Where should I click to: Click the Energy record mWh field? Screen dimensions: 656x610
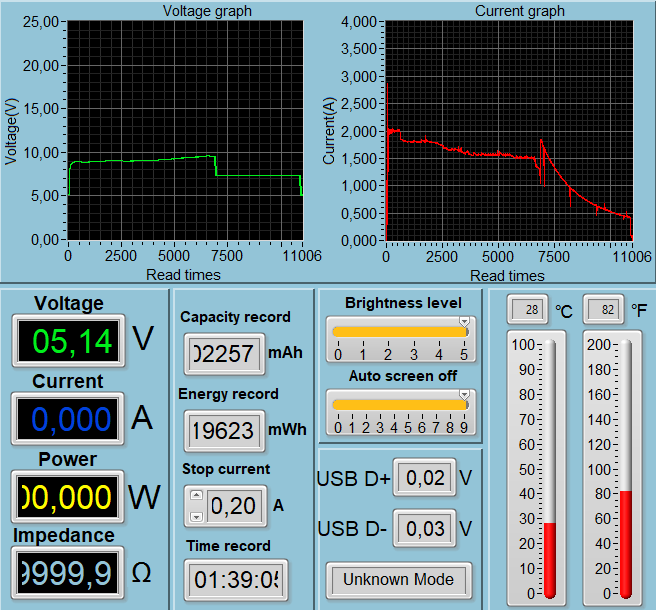click(x=225, y=431)
